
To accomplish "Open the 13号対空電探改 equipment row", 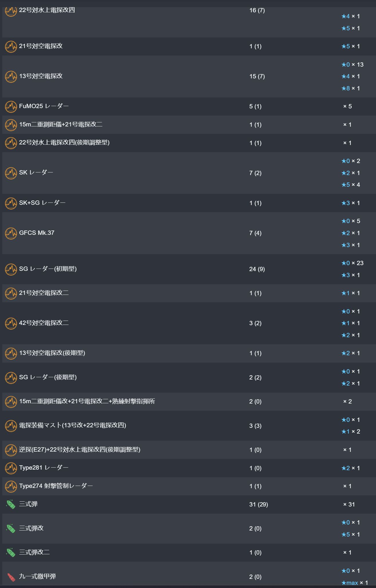I will pos(189,76).
